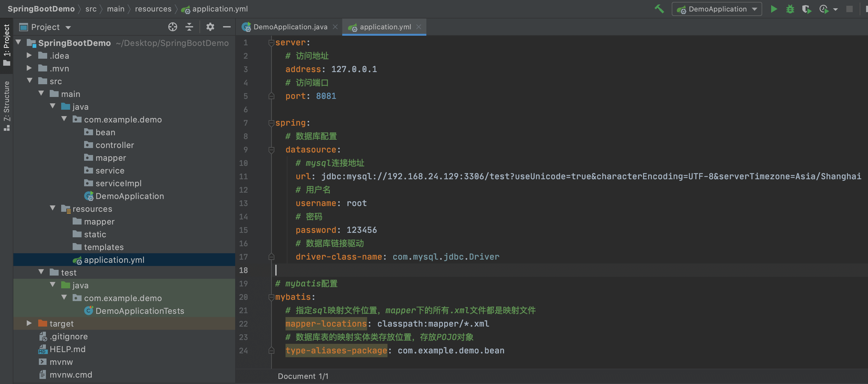Click line number 18 in gutter
The width and height of the screenshot is (868, 384).
click(243, 270)
